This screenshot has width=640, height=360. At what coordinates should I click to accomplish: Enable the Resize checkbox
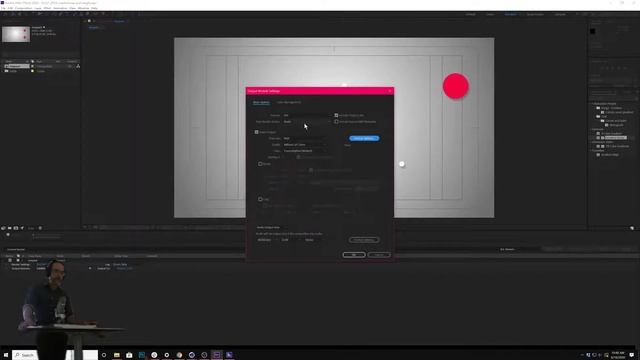[260, 164]
